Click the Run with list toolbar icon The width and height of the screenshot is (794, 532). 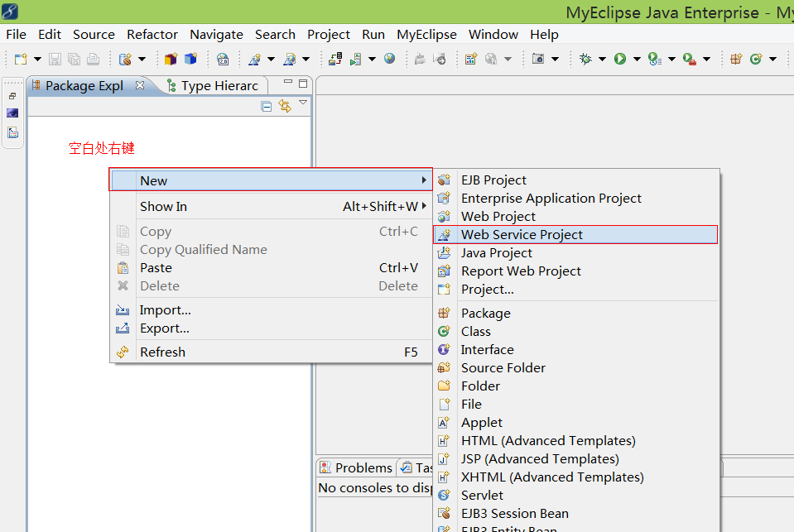[x=655, y=60]
